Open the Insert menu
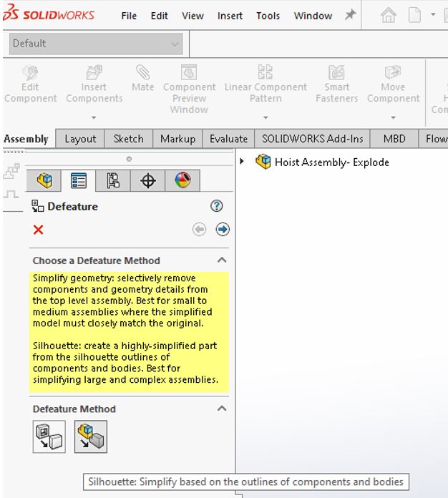This screenshot has width=448, height=498. [230, 16]
